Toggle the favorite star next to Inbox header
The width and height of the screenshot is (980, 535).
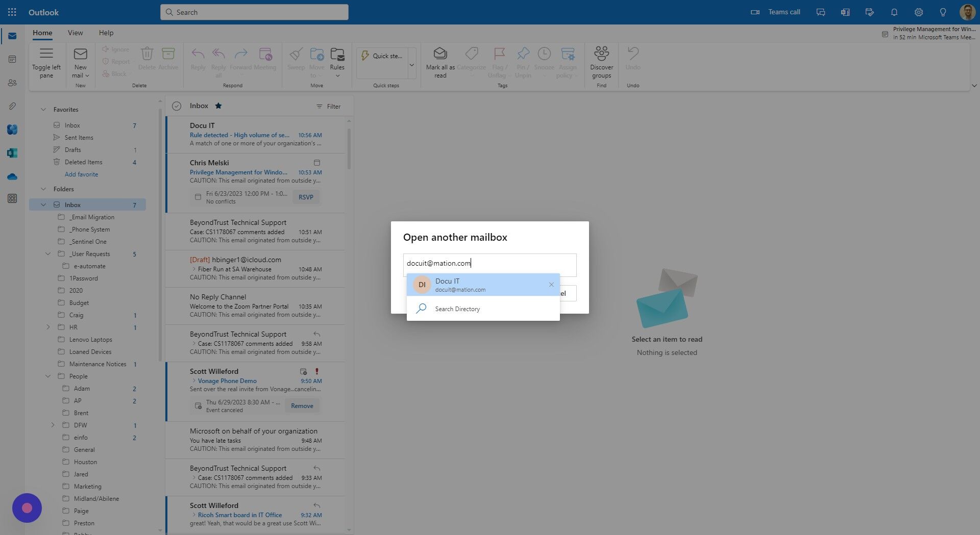pyautogui.click(x=218, y=106)
